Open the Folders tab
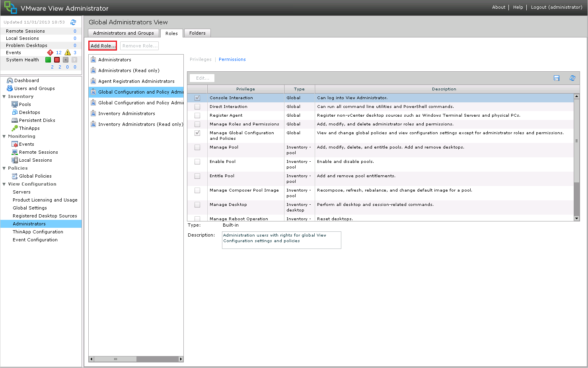 click(197, 33)
